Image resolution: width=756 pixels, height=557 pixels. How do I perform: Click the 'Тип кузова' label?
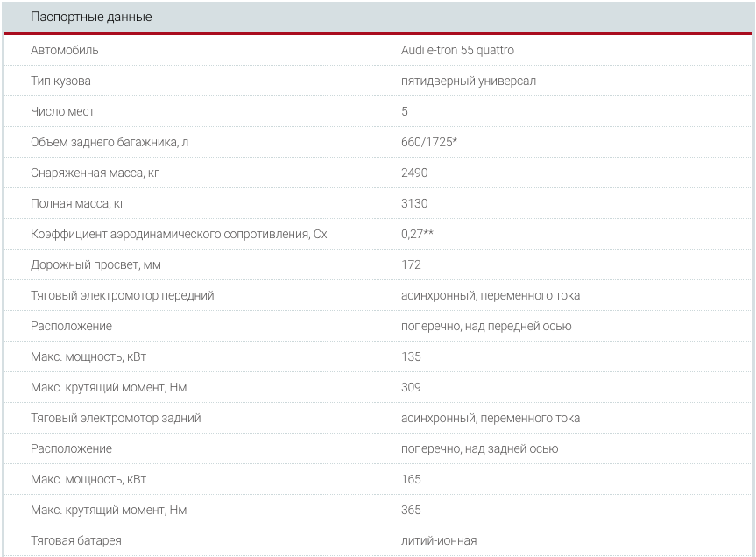60,81
